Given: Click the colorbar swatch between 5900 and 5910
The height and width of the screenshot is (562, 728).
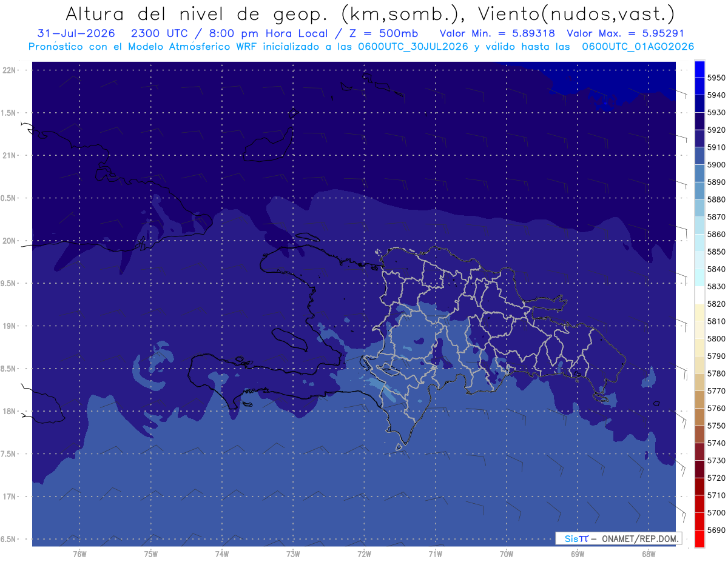Looking at the screenshot, I should point(699,156).
